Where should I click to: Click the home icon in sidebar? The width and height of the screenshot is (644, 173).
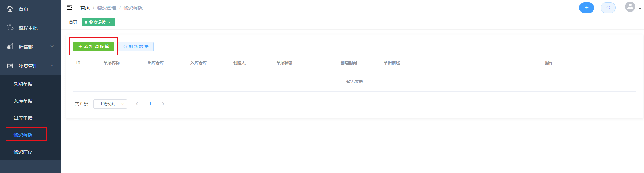coord(10,9)
